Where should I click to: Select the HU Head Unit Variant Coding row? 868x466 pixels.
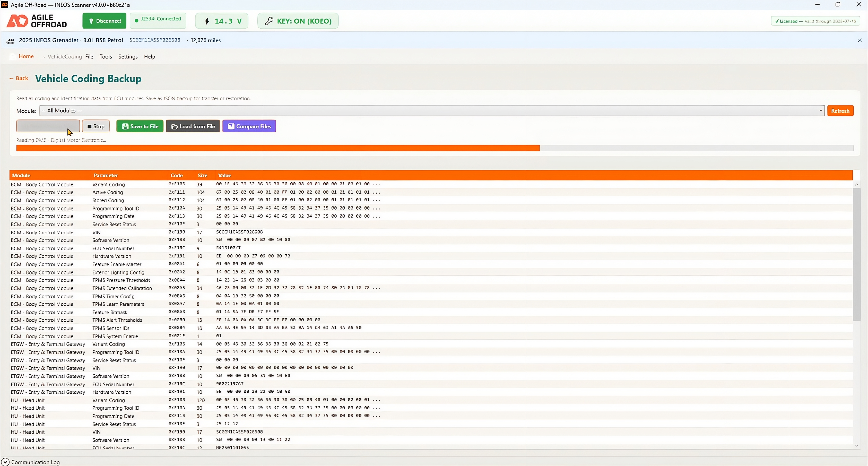[x=431, y=400]
